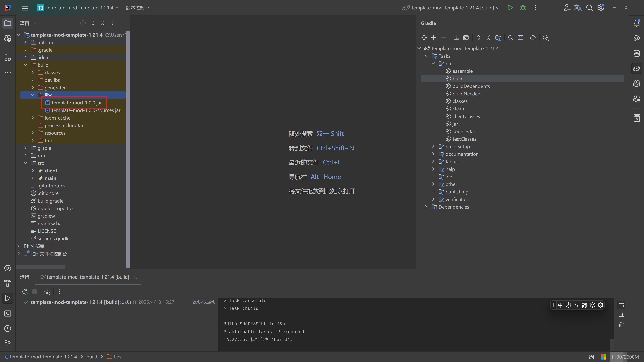Viewport: 644px width, 362px height.
Task: Toggle the Project folder tool window
Action: click(8, 23)
